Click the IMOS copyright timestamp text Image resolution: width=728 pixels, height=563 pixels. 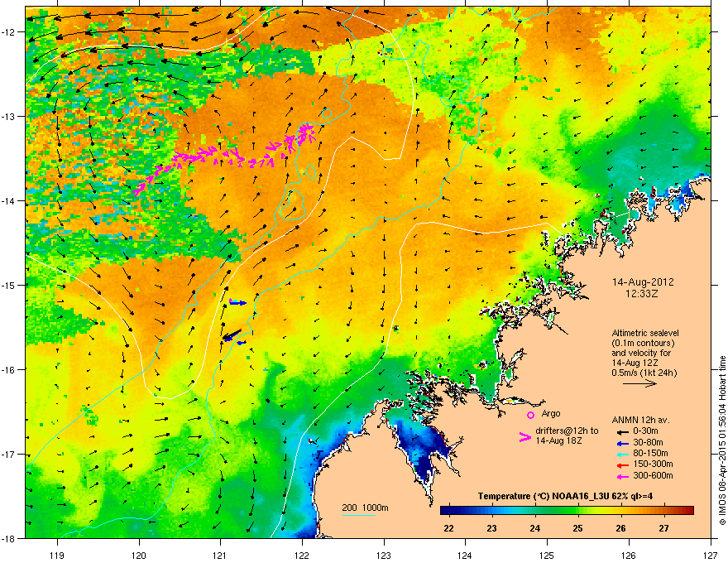[x=722, y=440]
